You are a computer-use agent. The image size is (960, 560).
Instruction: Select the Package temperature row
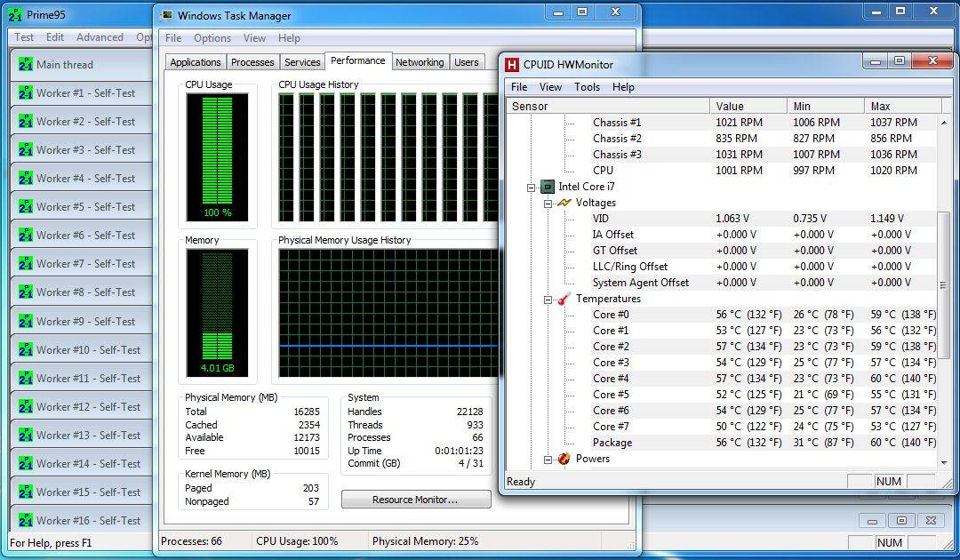(x=612, y=443)
